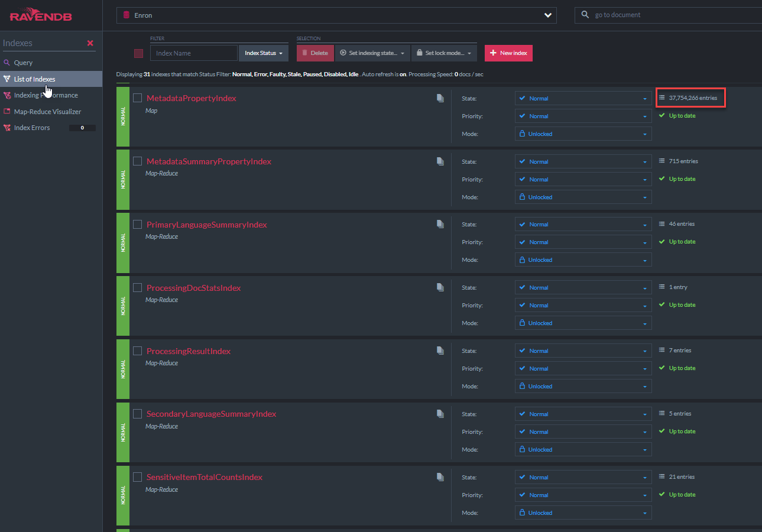Open the Index Status filter dropdown
Viewport: 762px width, 532px height.
(264, 53)
